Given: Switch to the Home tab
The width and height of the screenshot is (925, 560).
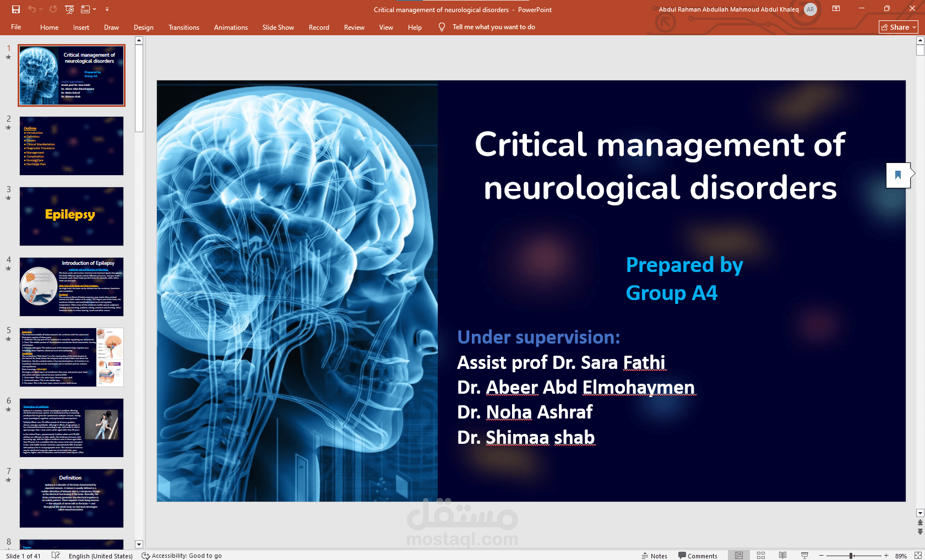Looking at the screenshot, I should tap(49, 27).
